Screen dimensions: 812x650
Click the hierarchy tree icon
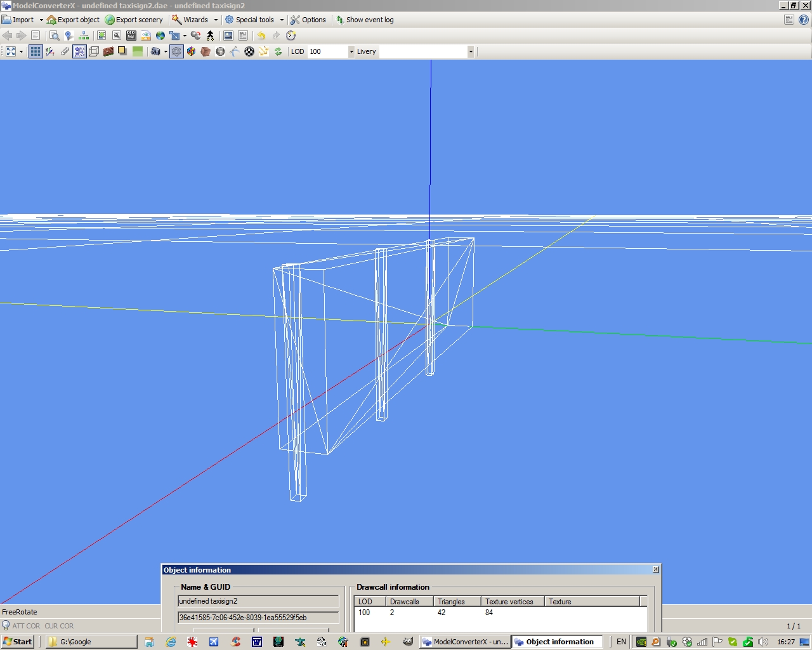pyautogui.click(x=84, y=36)
